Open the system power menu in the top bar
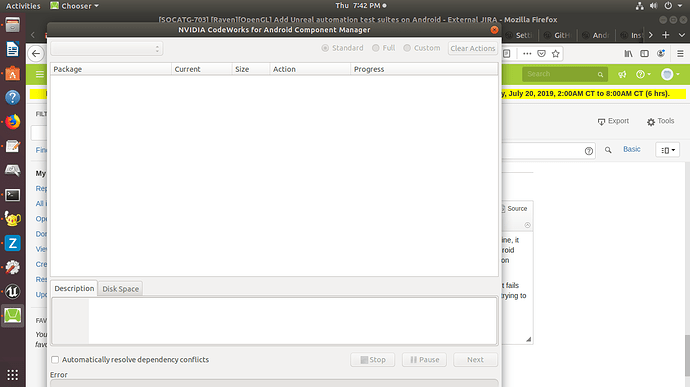 pyautogui.click(x=672, y=6)
